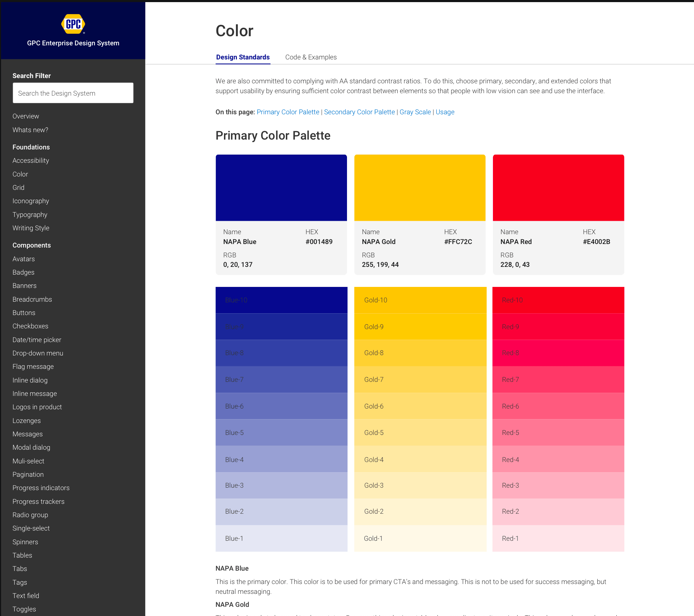Open the Avatars component page
Screen dimensions: 694x616
coord(24,259)
